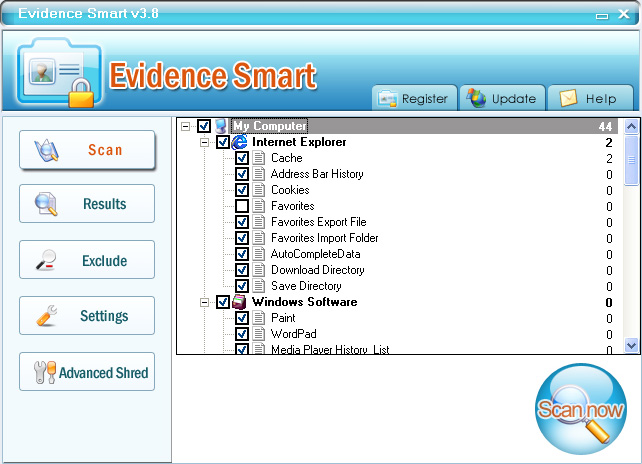Image resolution: width=642 pixels, height=464 pixels.
Task: Uncheck the Download Directory checkbox
Action: coord(242,270)
